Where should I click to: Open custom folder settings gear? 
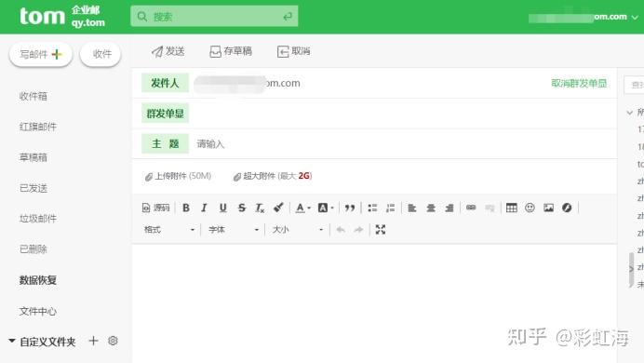pyautogui.click(x=113, y=341)
